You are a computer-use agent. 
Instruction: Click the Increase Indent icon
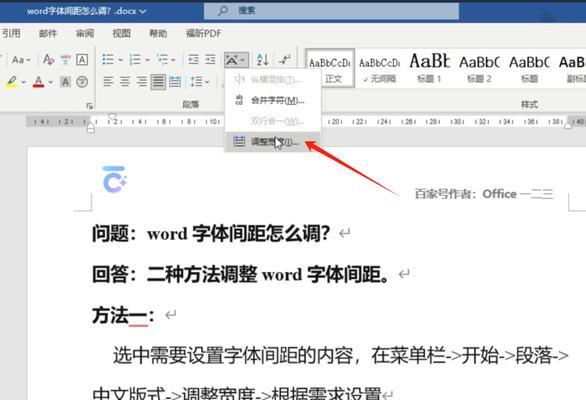[210, 59]
